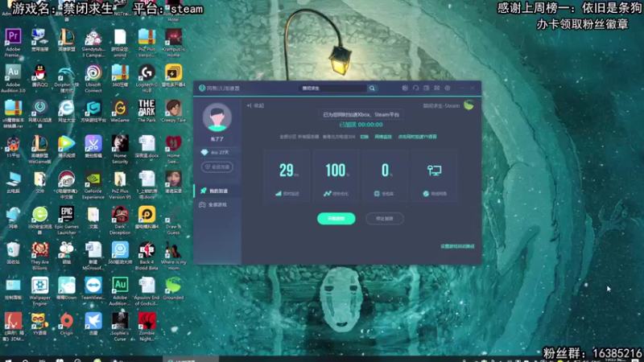Image resolution: width=644 pixels, height=362 pixels.
Task: Open Adobe Audition 3.0 desktop shortcut
Action: [x=13, y=78]
